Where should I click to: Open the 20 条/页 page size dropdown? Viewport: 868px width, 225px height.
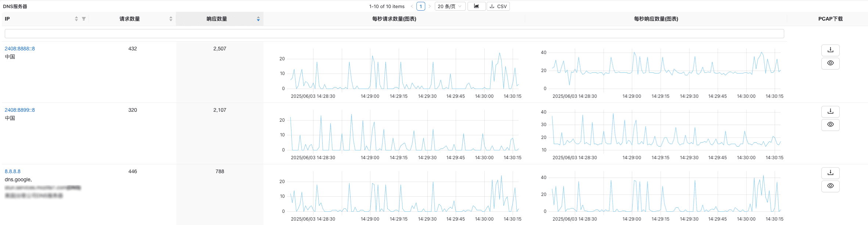(x=450, y=6)
